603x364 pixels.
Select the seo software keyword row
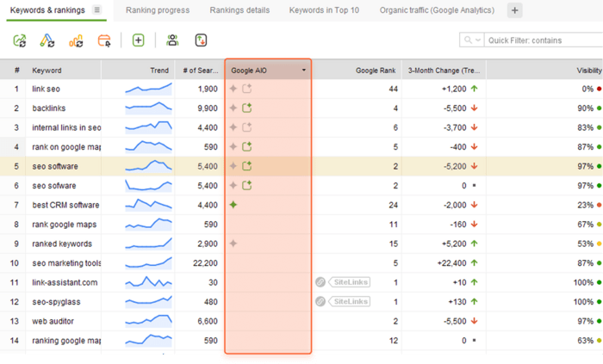[52, 166]
